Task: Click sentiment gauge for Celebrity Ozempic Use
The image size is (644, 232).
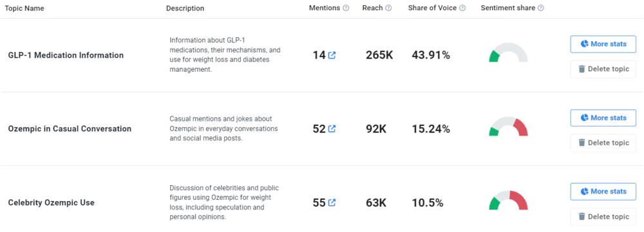Action: 509,201
